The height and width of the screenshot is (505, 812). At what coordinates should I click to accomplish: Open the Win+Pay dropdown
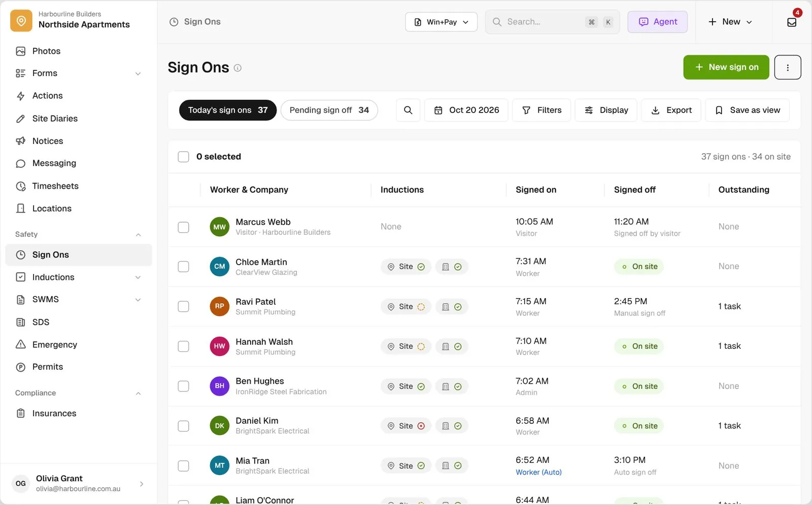[x=441, y=22]
